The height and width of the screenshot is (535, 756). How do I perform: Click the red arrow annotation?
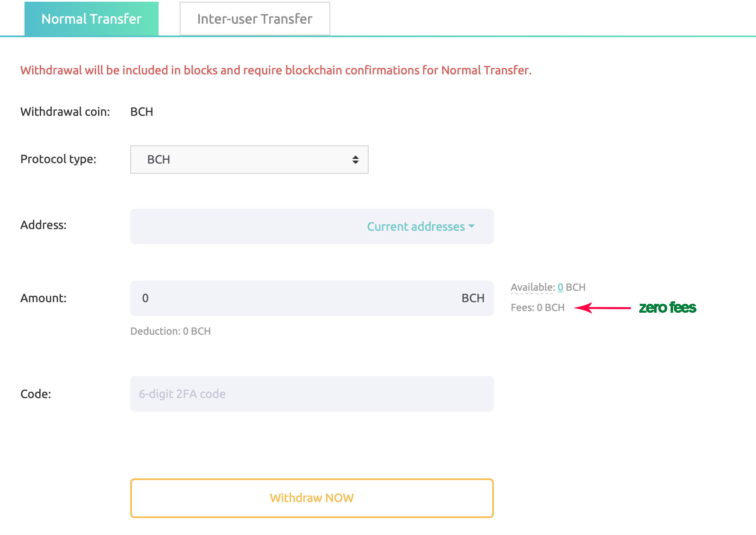[602, 308]
